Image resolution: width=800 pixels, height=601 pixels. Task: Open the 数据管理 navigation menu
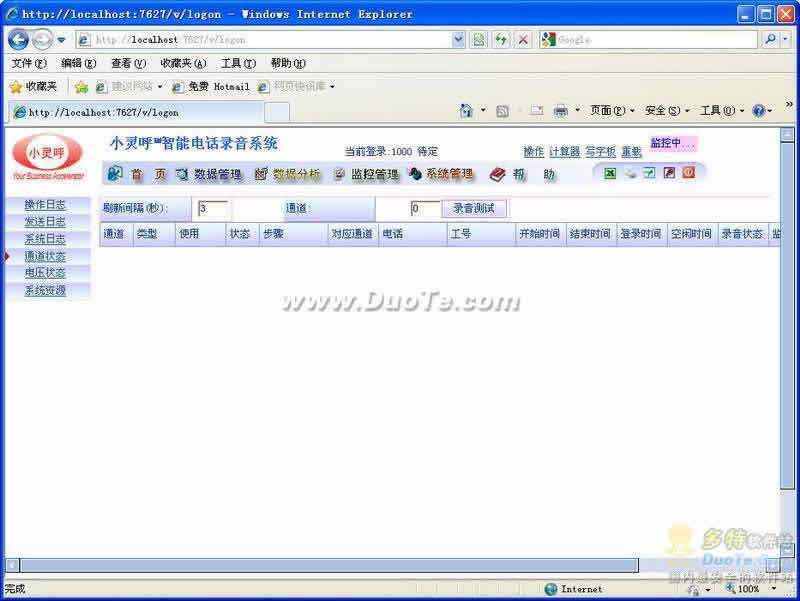tap(217, 175)
